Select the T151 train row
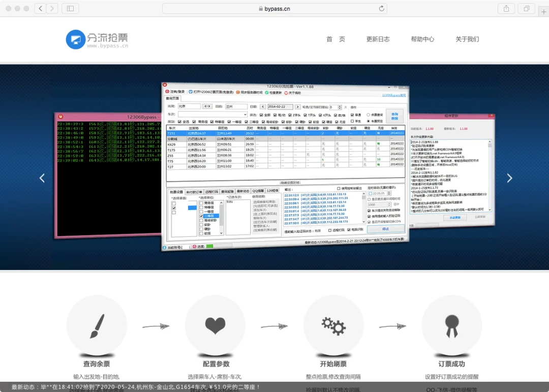Viewport: 549px width, 392px height. [x=285, y=133]
